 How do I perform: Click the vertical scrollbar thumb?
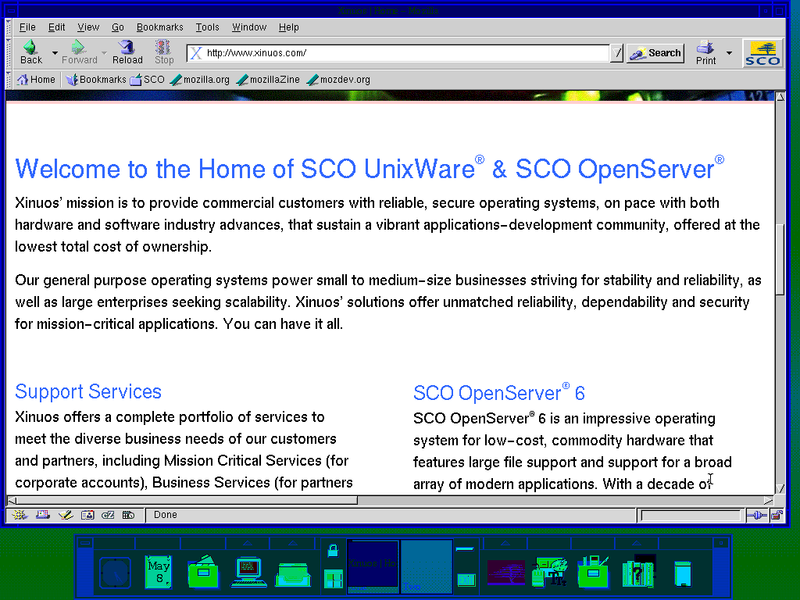(780, 259)
